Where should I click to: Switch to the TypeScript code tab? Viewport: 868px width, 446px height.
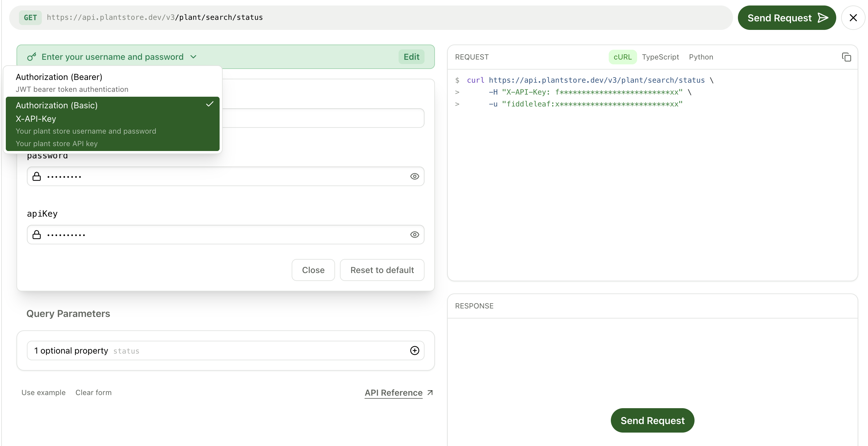[x=660, y=57]
